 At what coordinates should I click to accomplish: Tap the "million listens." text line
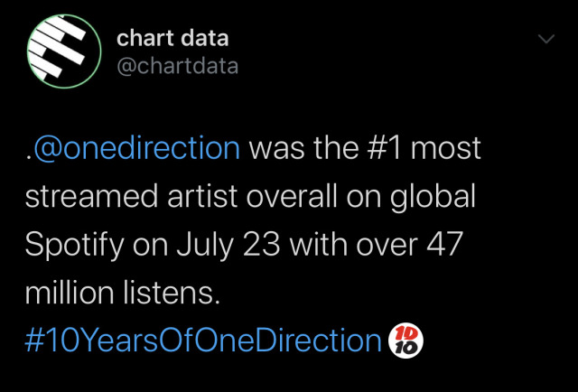(123, 292)
